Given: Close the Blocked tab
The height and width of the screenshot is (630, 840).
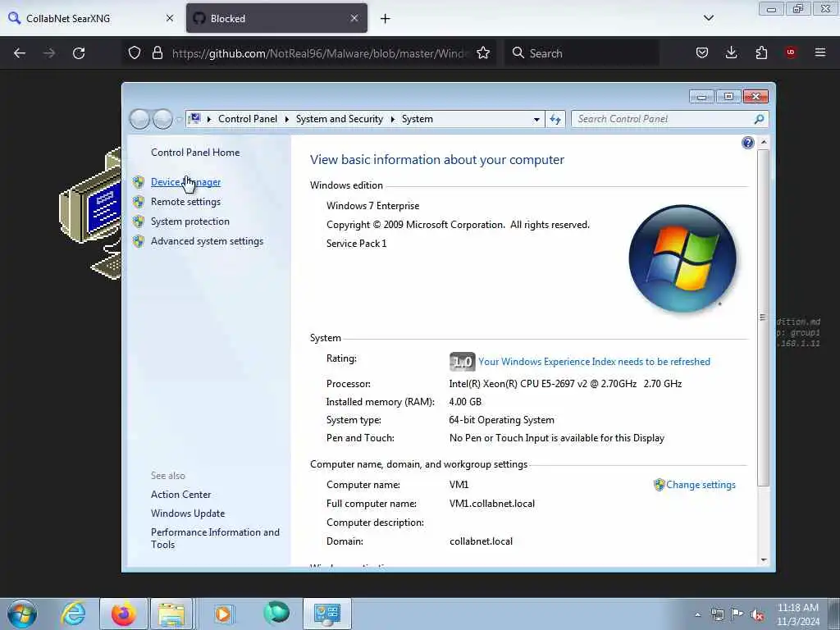Looking at the screenshot, I should point(354,18).
